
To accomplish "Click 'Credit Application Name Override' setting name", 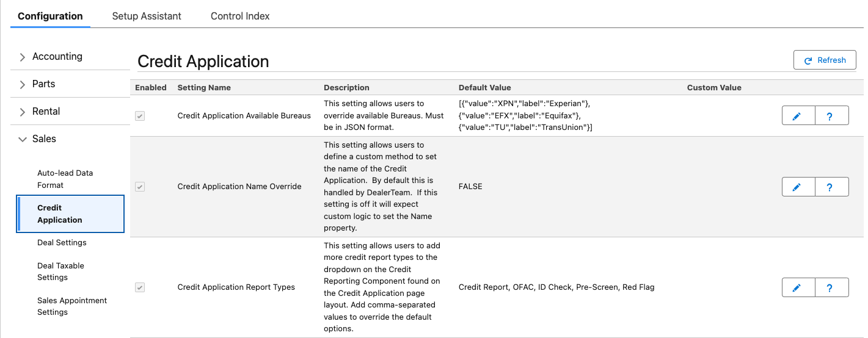I will pos(239,187).
